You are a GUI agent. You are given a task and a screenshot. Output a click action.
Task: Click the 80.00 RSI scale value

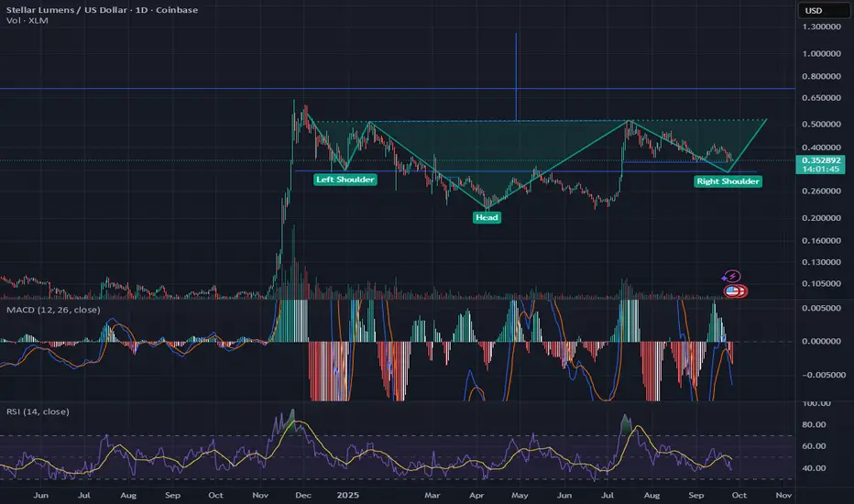click(x=814, y=424)
